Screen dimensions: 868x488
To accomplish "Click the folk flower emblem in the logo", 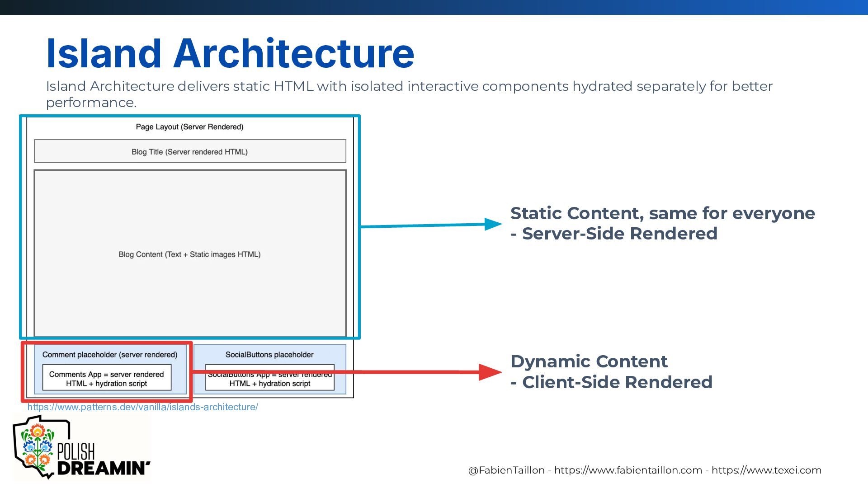I will (x=37, y=446).
